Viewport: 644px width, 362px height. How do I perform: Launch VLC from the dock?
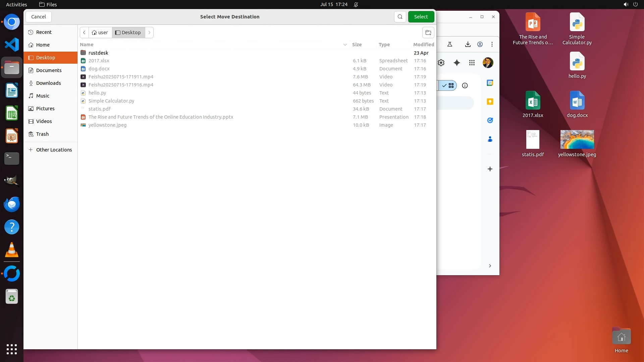pyautogui.click(x=12, y=250)
